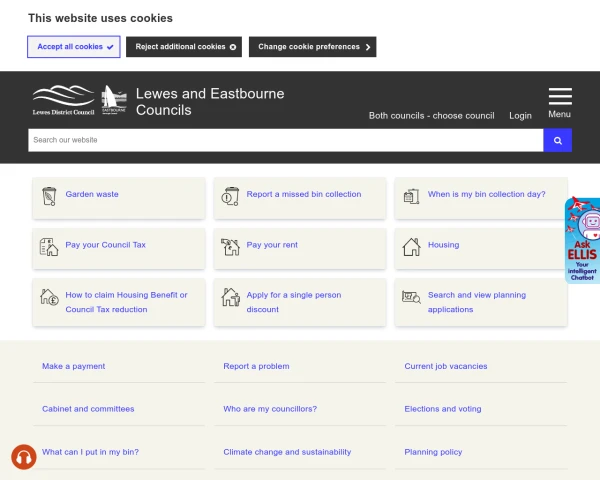The height and width of the screenshot is (480, 600).
Task: Accept all cookies
Action: (74, 47)
